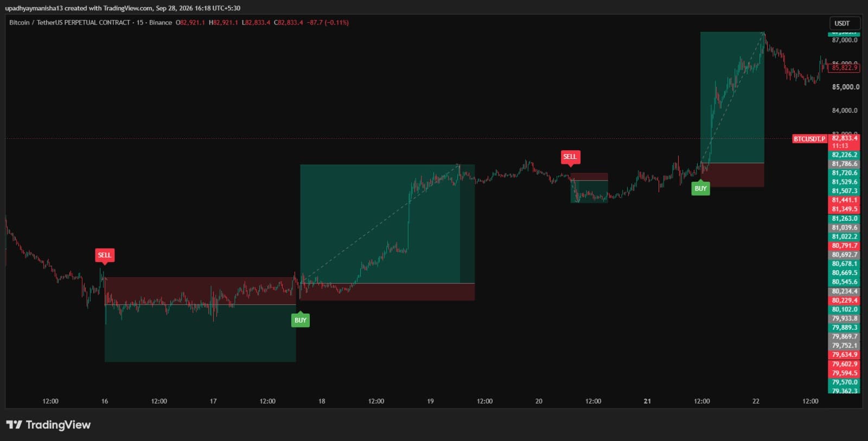
Task: Click the open value O82,921.1
Action: [190, 22]
